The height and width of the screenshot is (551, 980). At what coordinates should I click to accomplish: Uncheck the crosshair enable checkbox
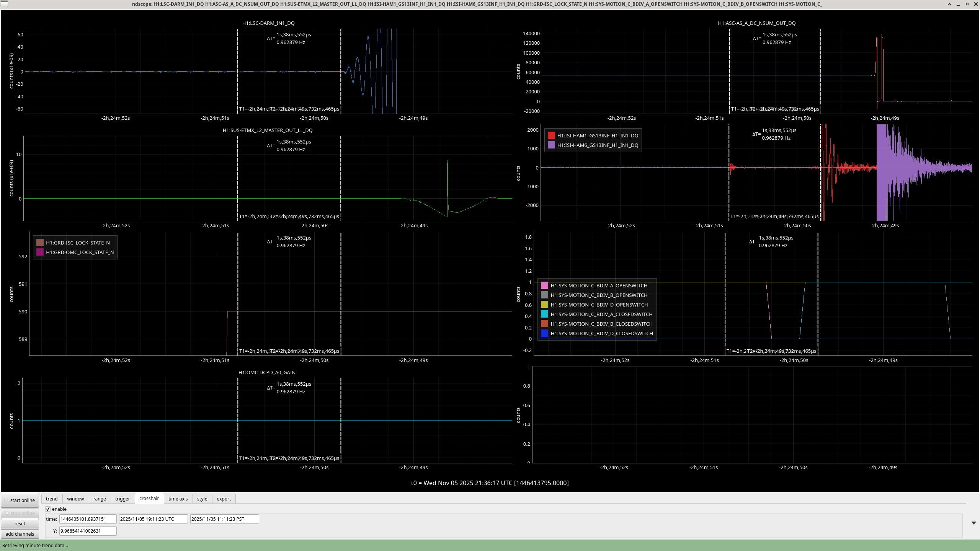pyautogui.click(x=48, y=509)
